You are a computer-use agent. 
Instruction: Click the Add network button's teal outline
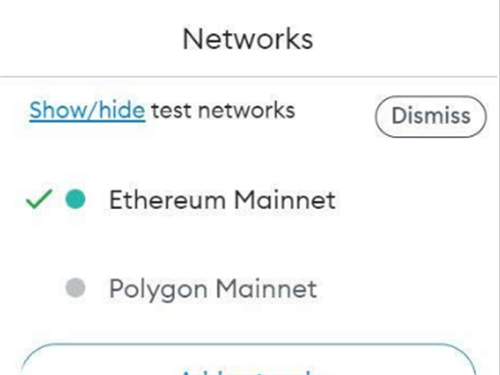248,344
